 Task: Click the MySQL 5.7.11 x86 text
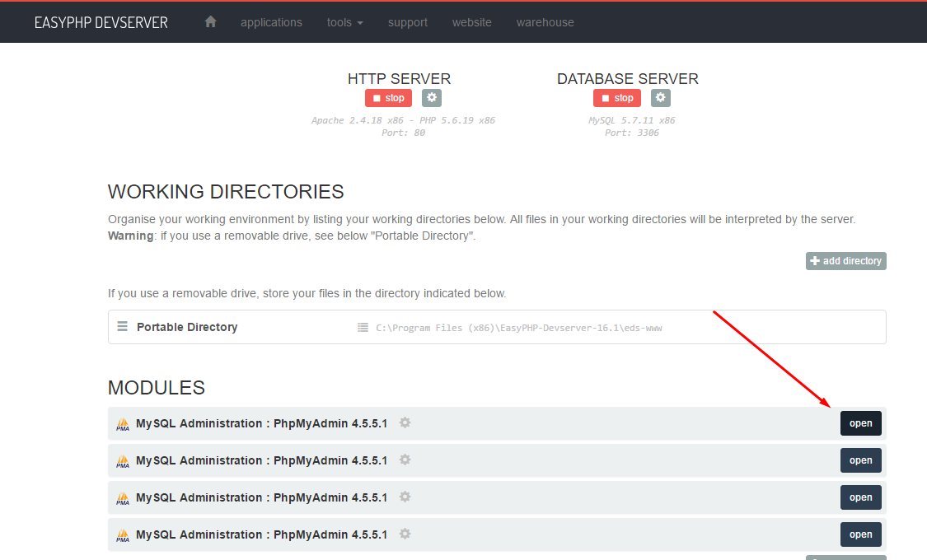(x=631, y=120)
